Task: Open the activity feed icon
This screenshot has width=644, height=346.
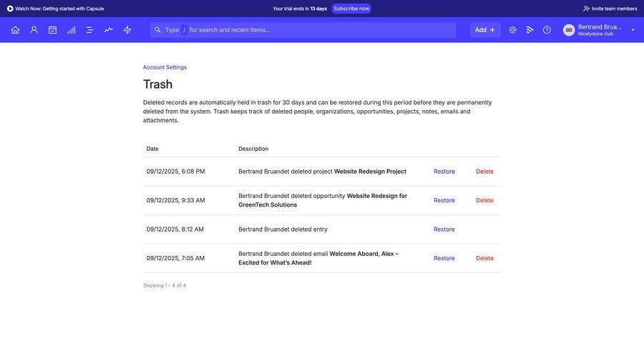Action: (530, 30)
